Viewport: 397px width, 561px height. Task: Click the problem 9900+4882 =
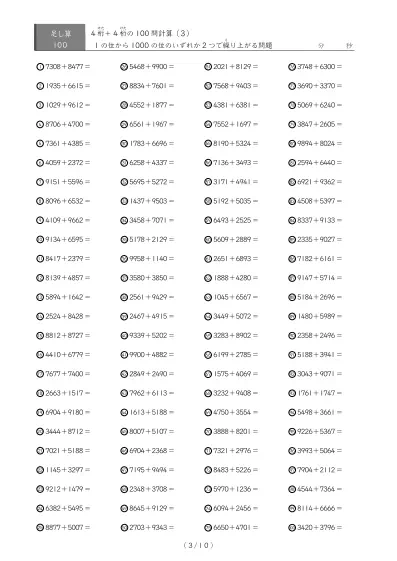coord(152,355)
